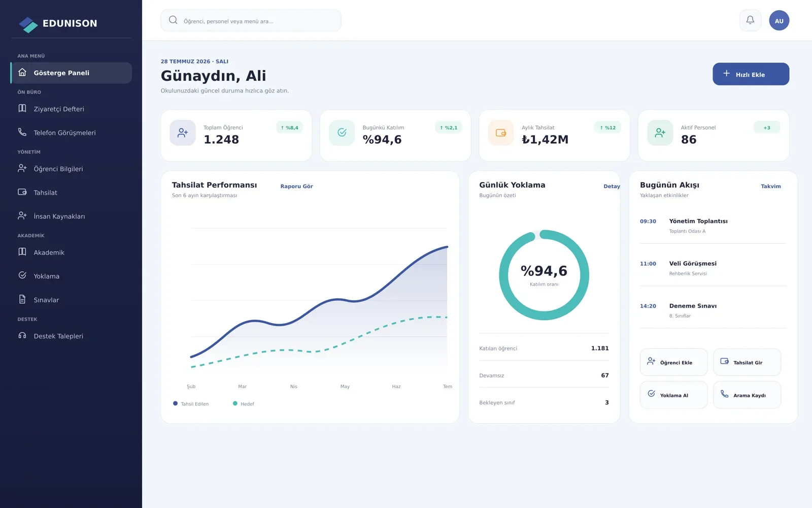This screenshot has height=508, width=812.
Task: Click the Gösterge Paneli home icon
Action: click(x=22, y=73)
